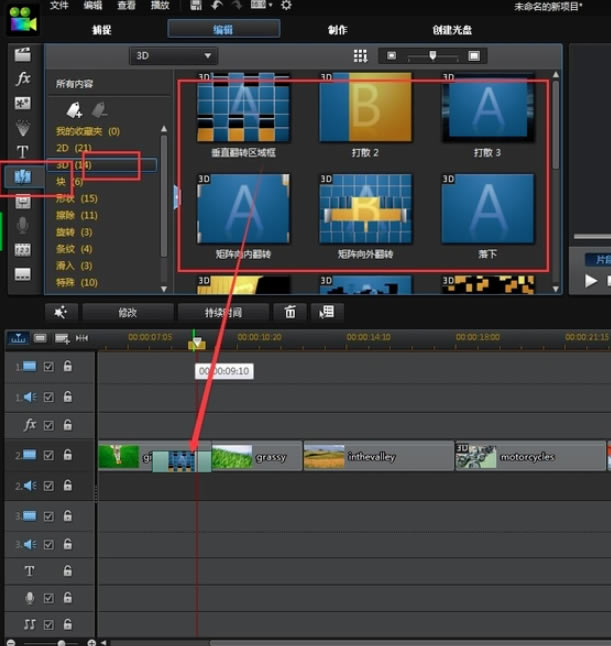Open the library view options grid dropdown
Screen dimensions: 611x646
pyautogui.click(x=360, y=56)
